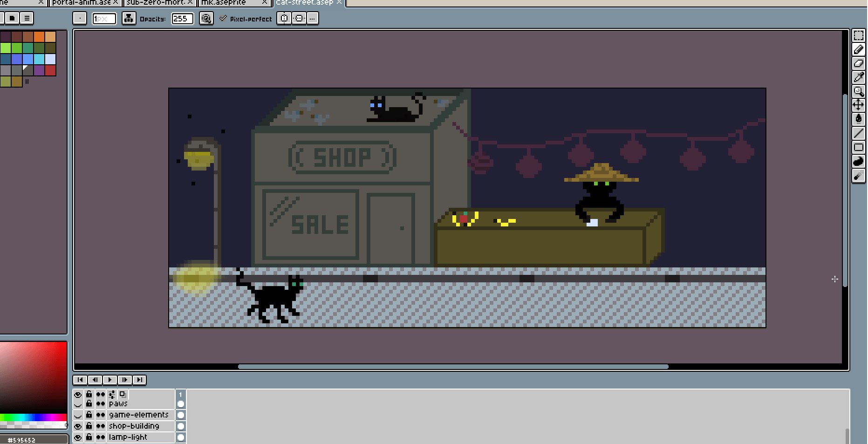Go to the last frame
868x444 pixels.
click(139, 380)
